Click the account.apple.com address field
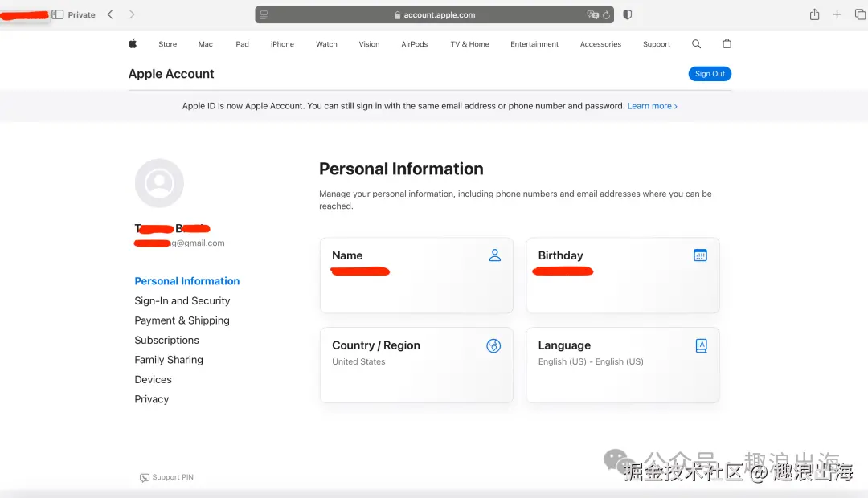868x498 pixels. click(435, 15)
